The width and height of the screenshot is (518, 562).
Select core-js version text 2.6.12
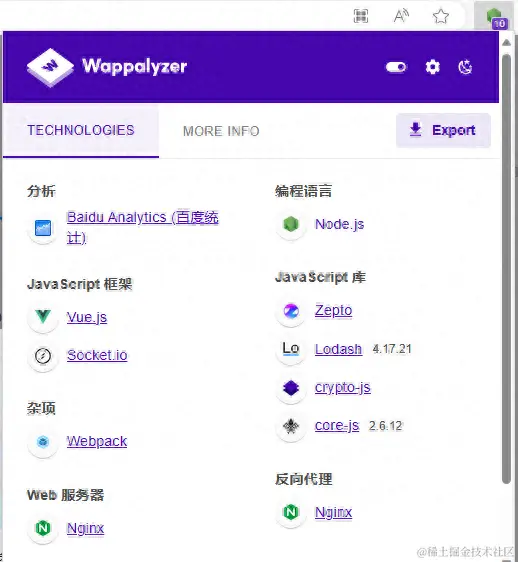click(x=386, y=426)
